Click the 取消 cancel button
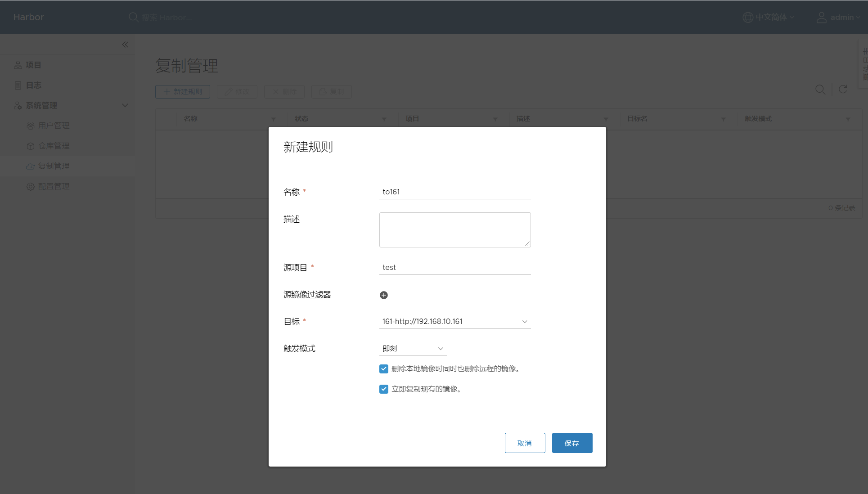 [x=525, y=443]
